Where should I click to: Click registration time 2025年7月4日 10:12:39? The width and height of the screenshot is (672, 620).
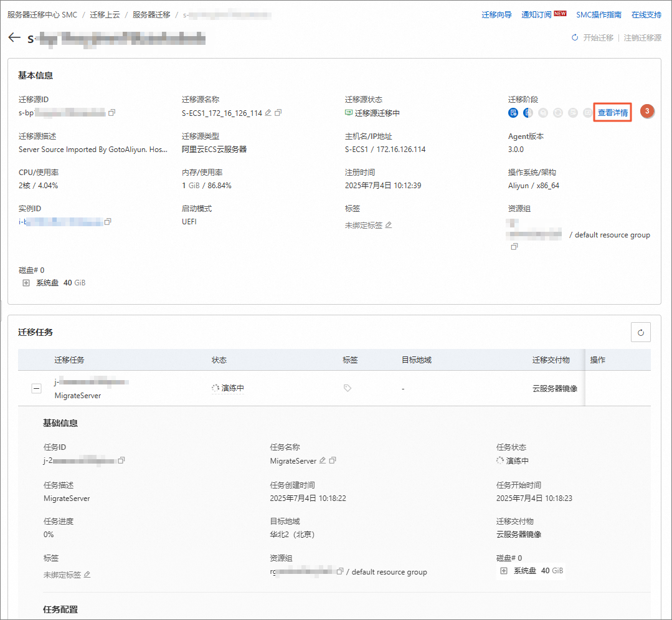[x=383, y=186]
